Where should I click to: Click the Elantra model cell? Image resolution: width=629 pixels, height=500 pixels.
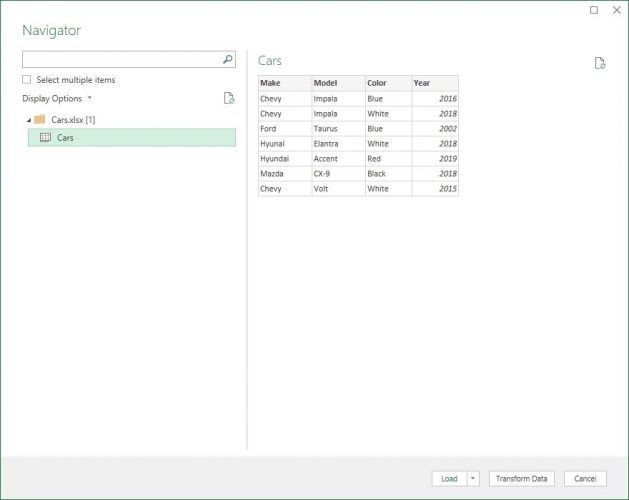tap(339, 144)
